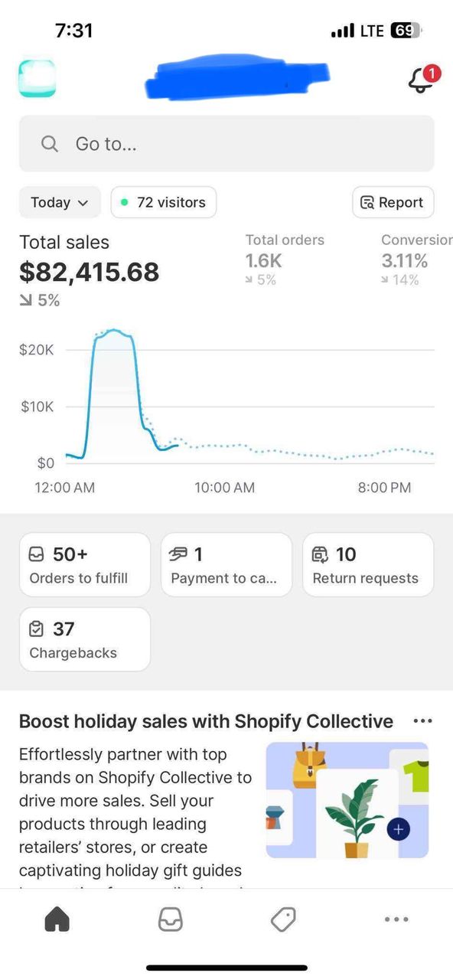Open Orders inbox tab in bottom bar

pyautogui.click(x=171, y=919)
